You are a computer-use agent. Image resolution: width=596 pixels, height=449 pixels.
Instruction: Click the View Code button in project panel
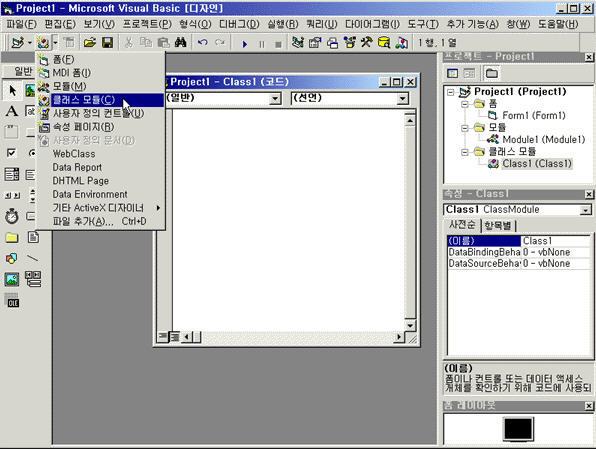click(x=452, y=73)
